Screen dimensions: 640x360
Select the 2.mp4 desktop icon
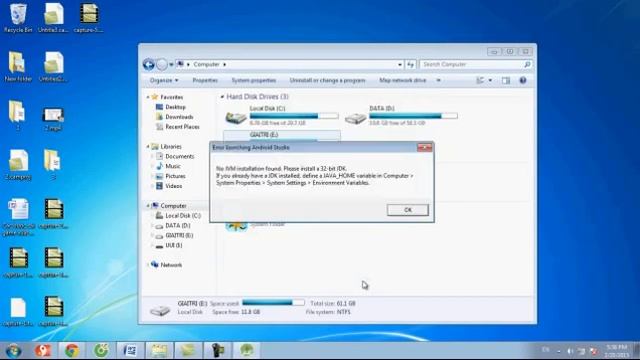click(x=53, y=118)
